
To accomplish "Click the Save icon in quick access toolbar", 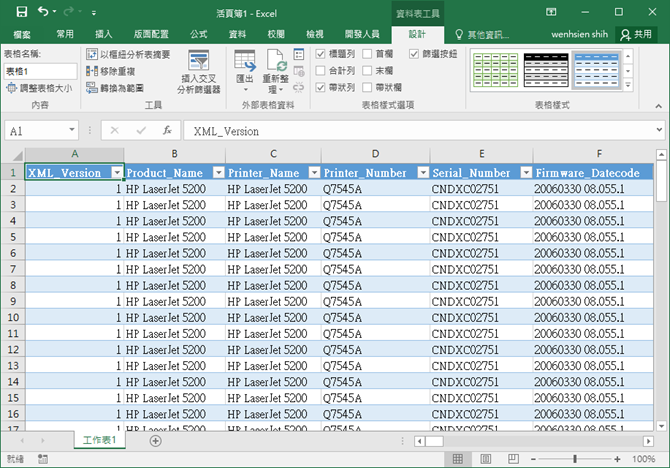I will coord(21,12).
